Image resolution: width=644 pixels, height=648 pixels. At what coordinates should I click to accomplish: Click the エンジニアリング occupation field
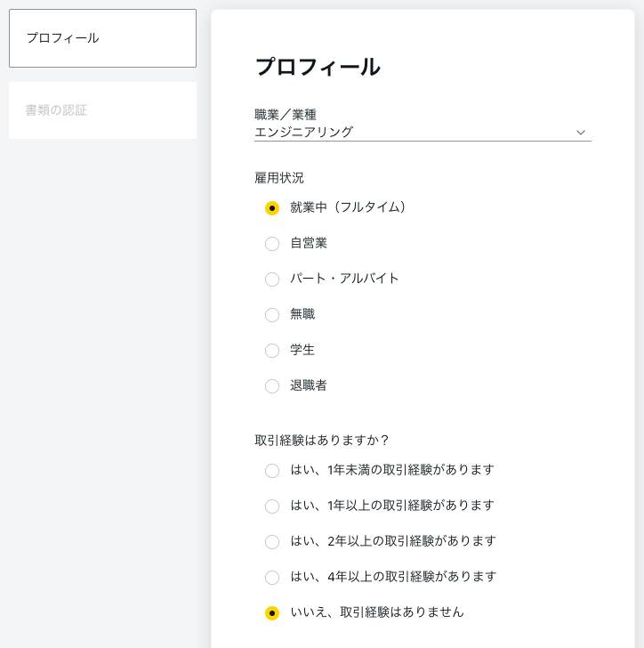pyautogui.click(x=423, y=133)
